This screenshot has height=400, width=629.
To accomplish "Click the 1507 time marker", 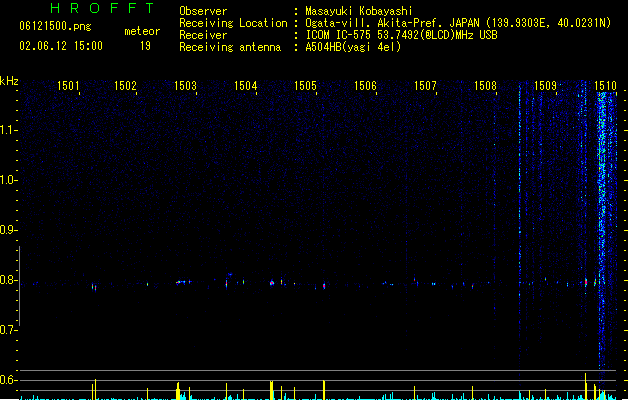I will (425, 86).
